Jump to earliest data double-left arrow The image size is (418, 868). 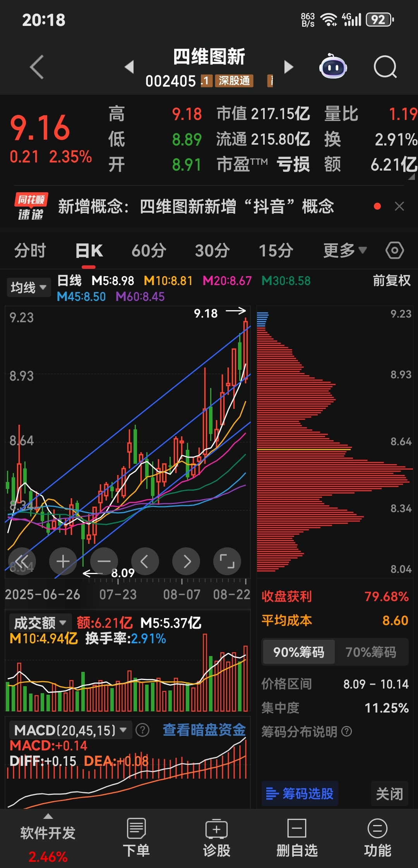point(22,561)
